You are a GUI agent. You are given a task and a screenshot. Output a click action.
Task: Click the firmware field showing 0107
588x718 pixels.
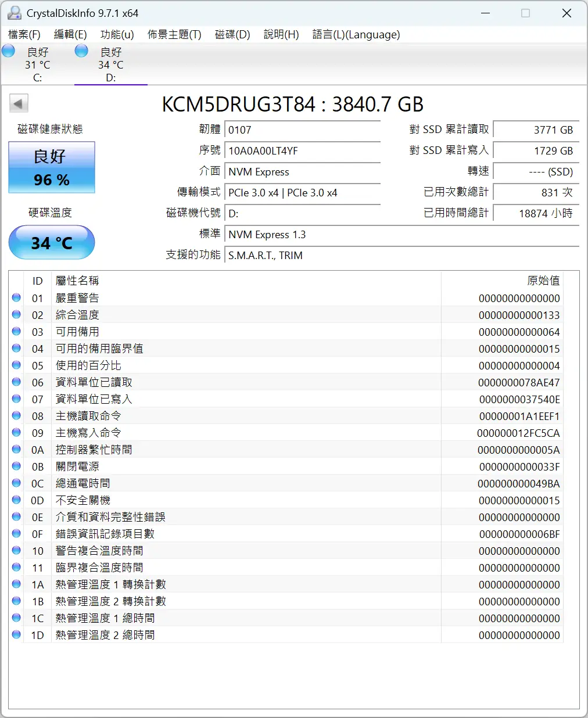302,130
